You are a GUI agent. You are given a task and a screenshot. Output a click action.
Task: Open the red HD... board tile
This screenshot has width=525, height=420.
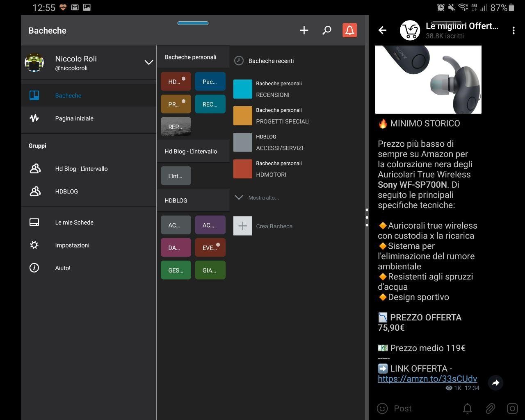(176, 82)
